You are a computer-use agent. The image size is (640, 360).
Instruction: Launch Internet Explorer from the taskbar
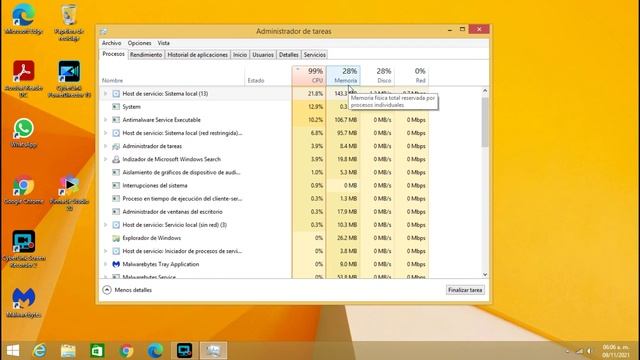[40, 351]
